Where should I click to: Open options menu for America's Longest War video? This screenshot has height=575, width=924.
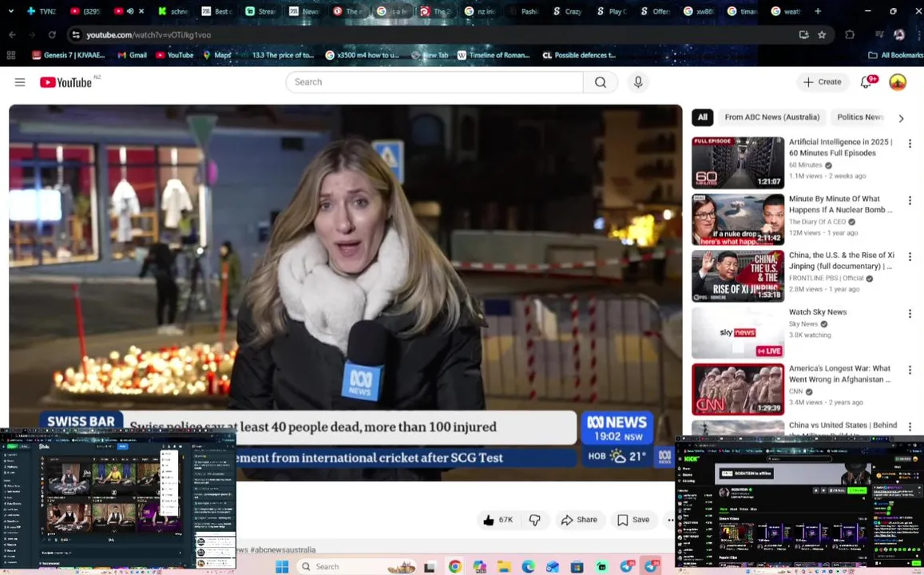point(910,371)
